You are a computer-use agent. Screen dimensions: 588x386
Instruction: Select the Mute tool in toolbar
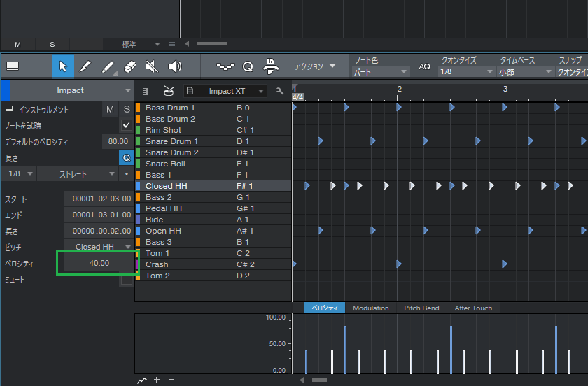click(x=152, y=66)
